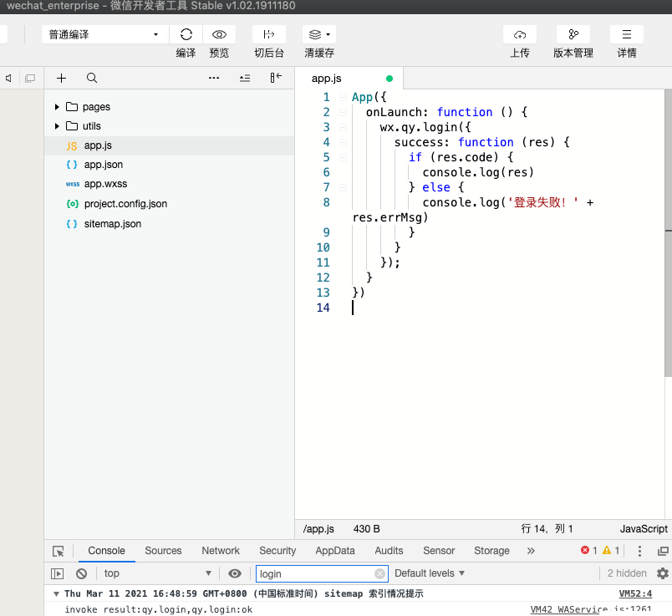Clear the console with the ban icon

[81, 573]
